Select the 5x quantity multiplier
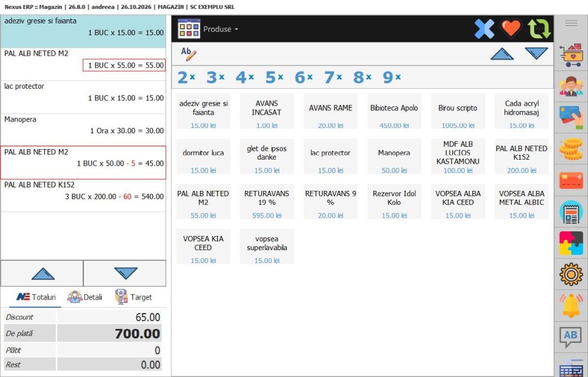Screen dimensions: 588x377 pyautogui.click(x=275, y=78)
